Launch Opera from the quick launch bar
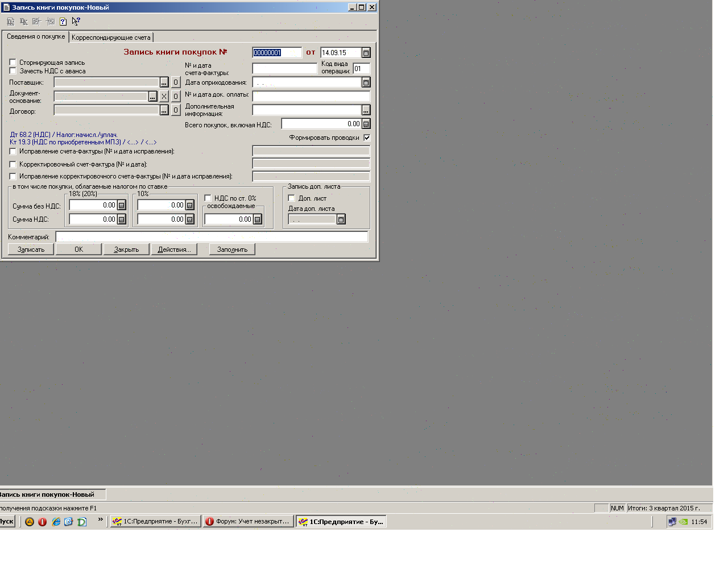Image resolution: width=728 pixels, height=582 pixels. tap(43, 522)
